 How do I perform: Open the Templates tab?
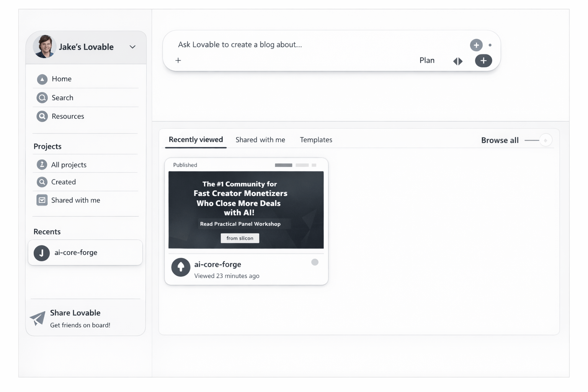click(316, 140)
